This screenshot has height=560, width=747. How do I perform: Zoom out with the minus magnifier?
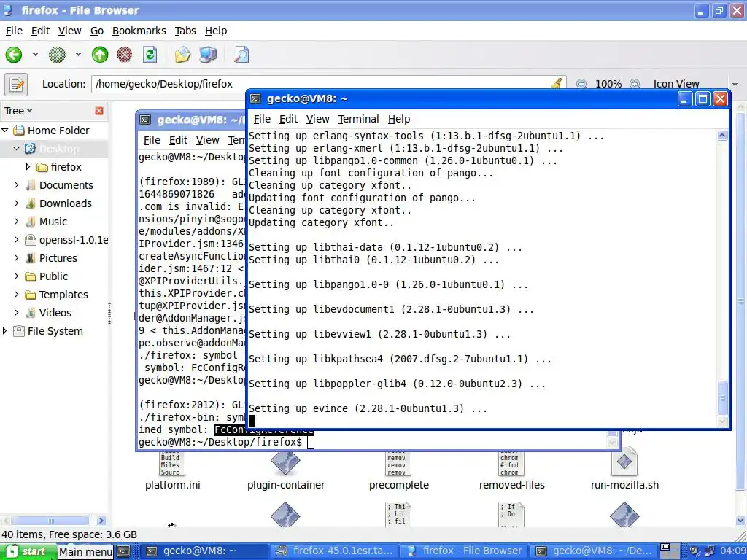pyautogui.click(x=581, y=84)
